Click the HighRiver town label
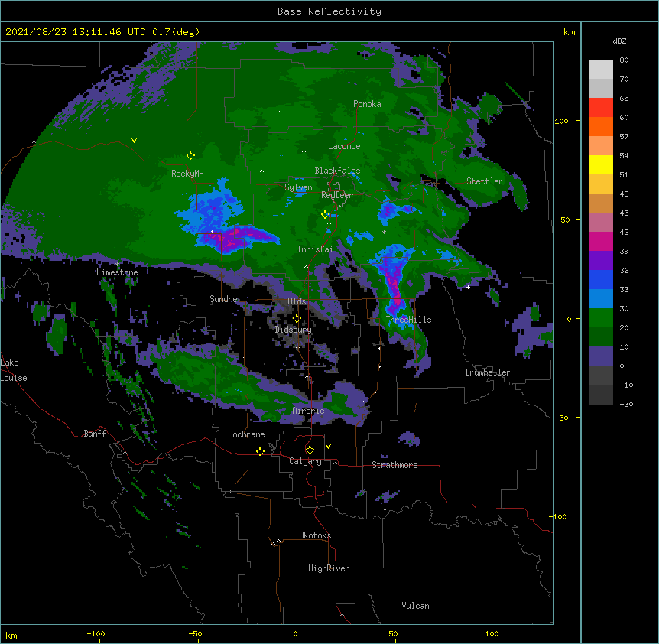This screenshot has width=659, height=644. click(x=329, y=568)
